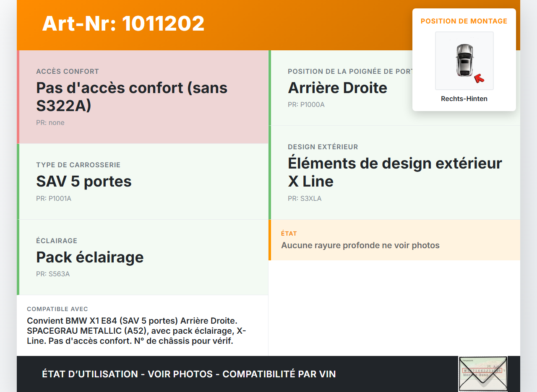This screenshot has height=392, width=537.
Task: Click the 'PR: none' code
Action: [50, 123]
